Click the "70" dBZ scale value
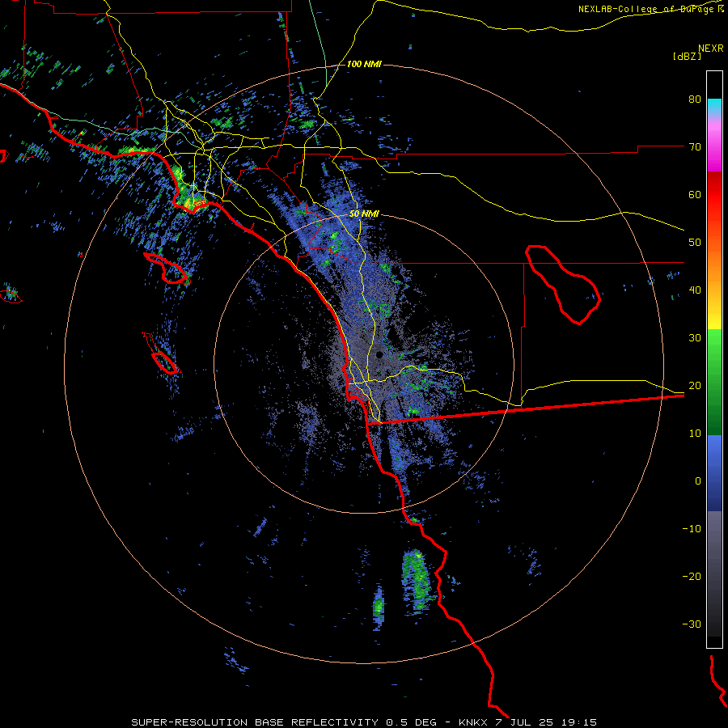This screenshot has height=728, width=728. (x=695, y=146)
